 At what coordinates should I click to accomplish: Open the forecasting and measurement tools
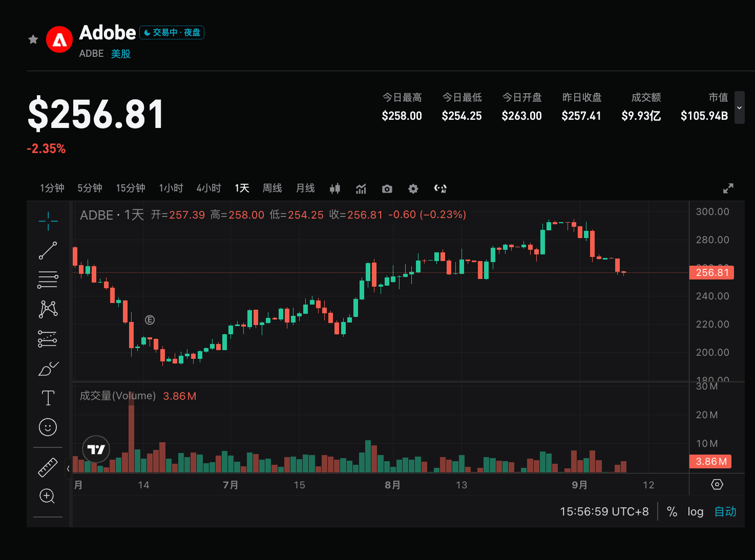click(48, 339)
